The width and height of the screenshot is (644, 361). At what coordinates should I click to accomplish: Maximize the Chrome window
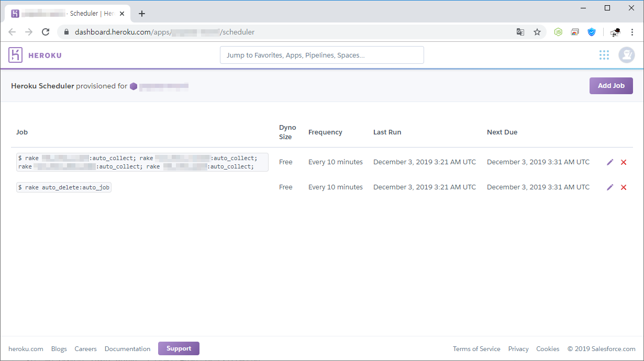607,8
